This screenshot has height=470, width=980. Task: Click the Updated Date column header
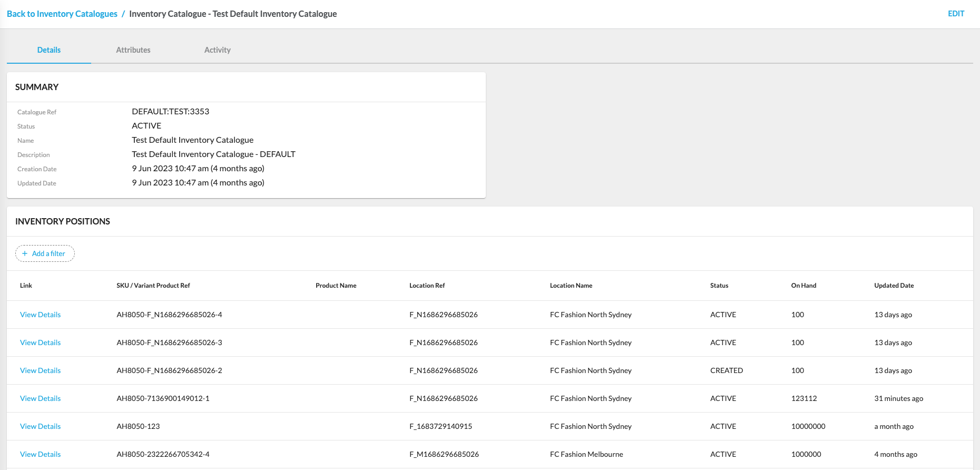[894, 286]
